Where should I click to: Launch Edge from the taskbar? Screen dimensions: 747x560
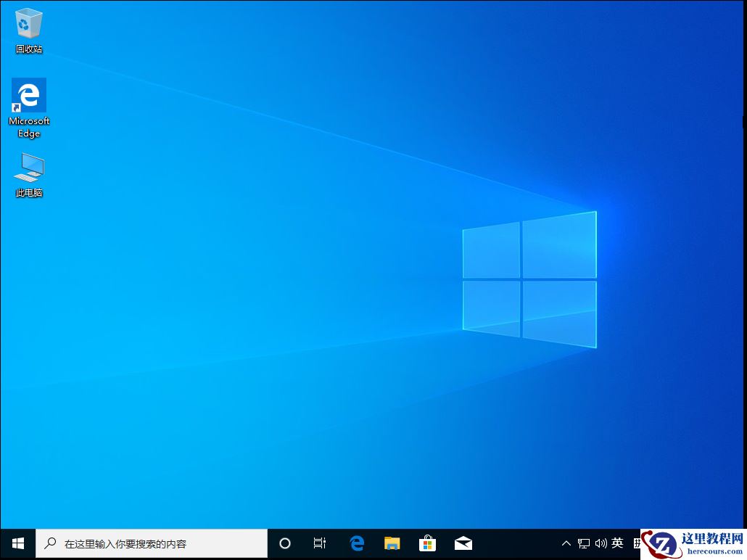356,543
